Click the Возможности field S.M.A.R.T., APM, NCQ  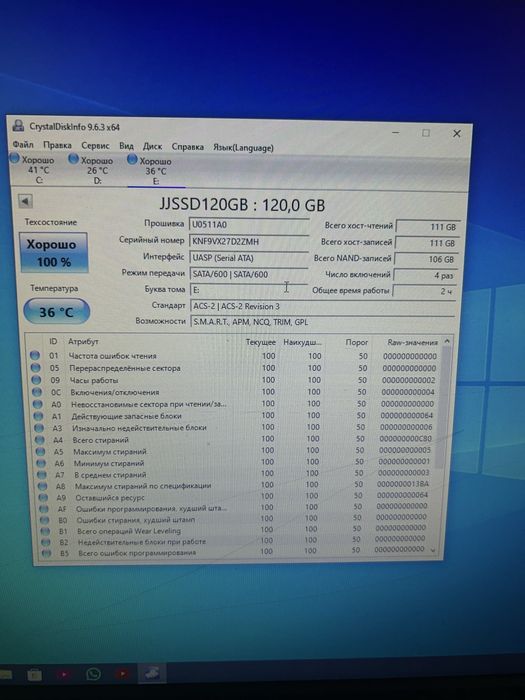coord(322,321)
